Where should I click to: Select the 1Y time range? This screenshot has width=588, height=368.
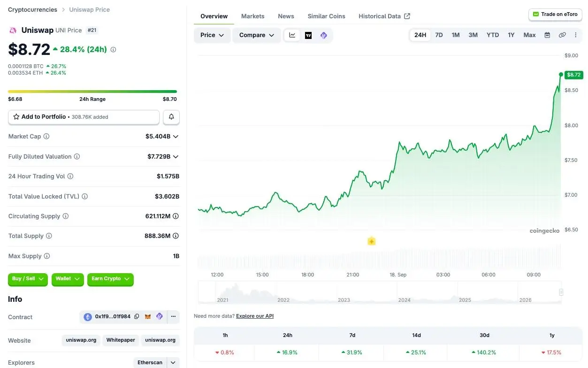(x=511, y=35)
